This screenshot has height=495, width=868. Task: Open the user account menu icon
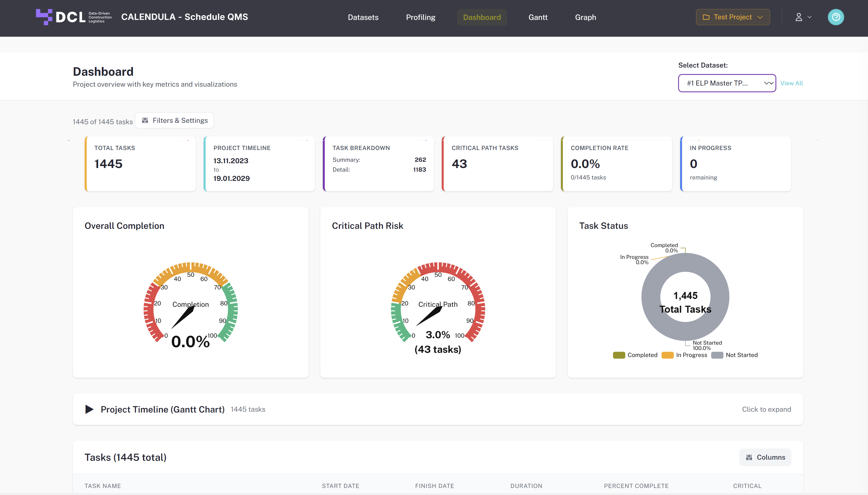pos(799,17)
